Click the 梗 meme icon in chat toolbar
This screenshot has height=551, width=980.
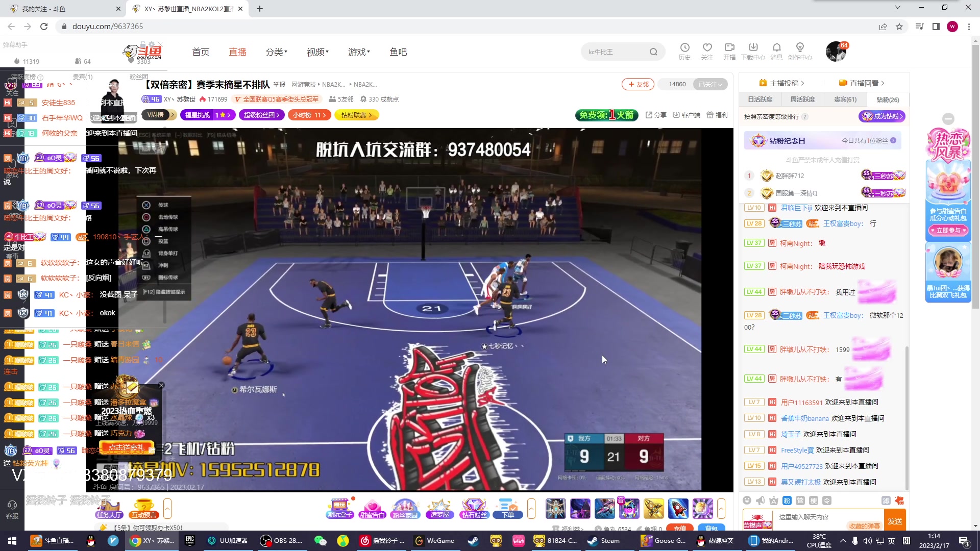click(814, 500)
